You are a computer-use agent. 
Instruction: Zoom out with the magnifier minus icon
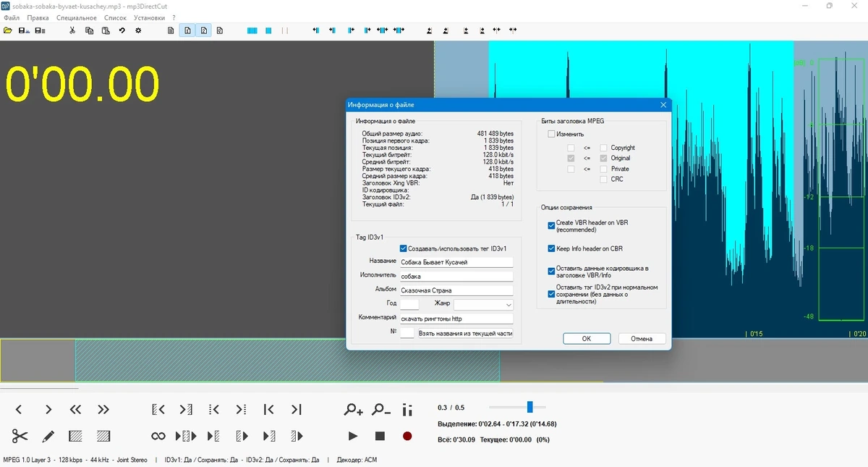click(380, 410)
